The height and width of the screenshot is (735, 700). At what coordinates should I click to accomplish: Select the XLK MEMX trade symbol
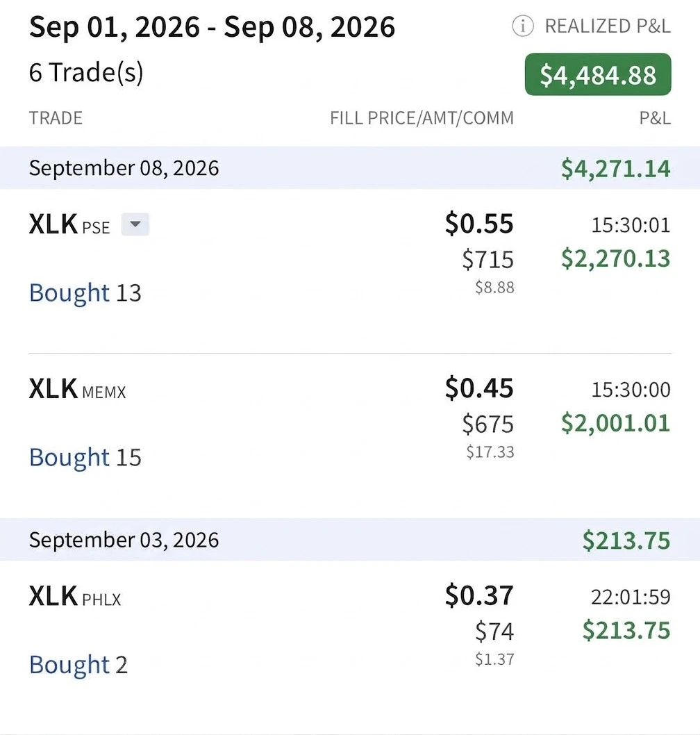coord(77,389)
